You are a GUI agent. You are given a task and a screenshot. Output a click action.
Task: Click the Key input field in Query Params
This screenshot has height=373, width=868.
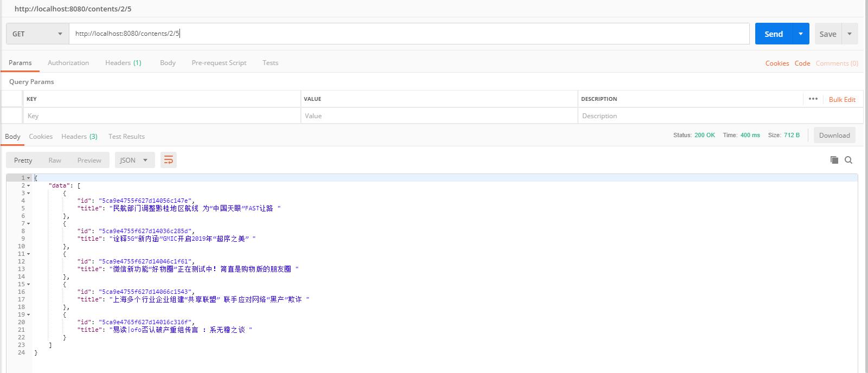tap(162, 116)
